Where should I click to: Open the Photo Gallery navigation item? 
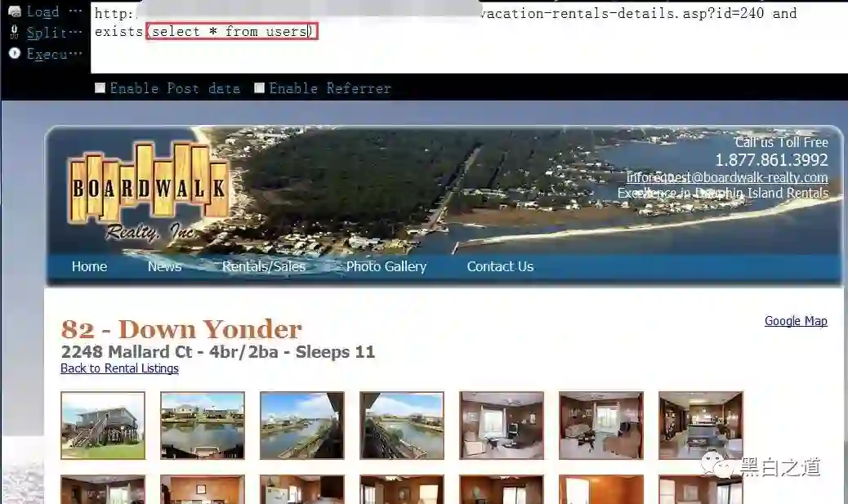(x=386, y=266)
